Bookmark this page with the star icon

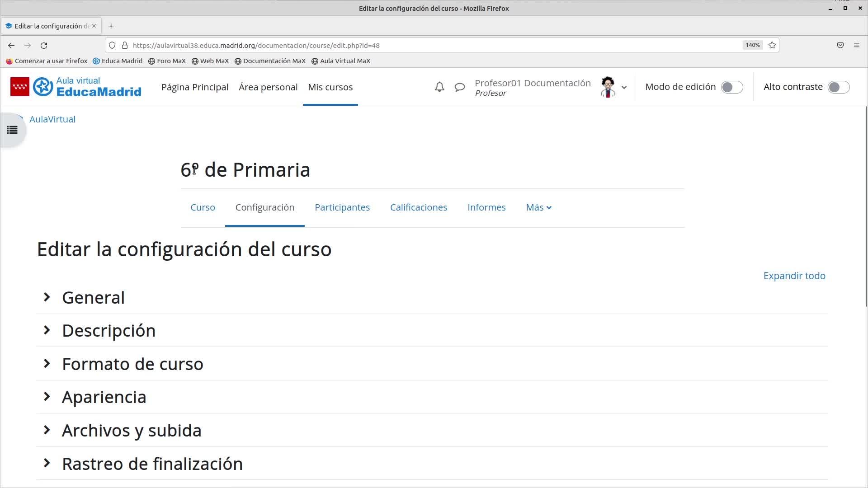[772, 45]
